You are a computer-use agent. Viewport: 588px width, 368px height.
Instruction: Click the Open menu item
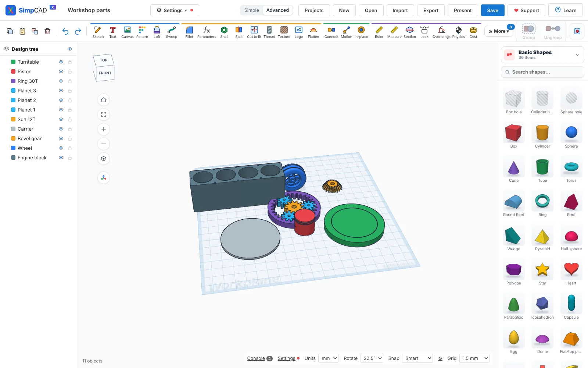tap(371, 10)
